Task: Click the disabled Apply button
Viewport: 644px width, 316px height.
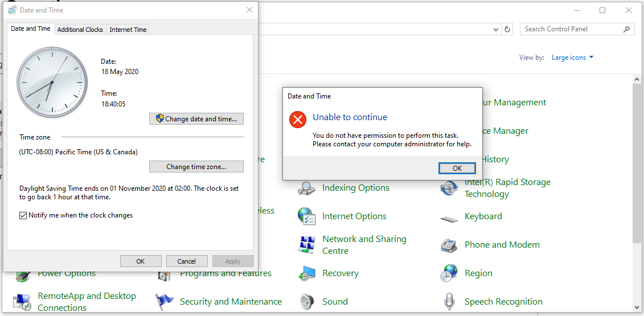Action: pos(233,261)
